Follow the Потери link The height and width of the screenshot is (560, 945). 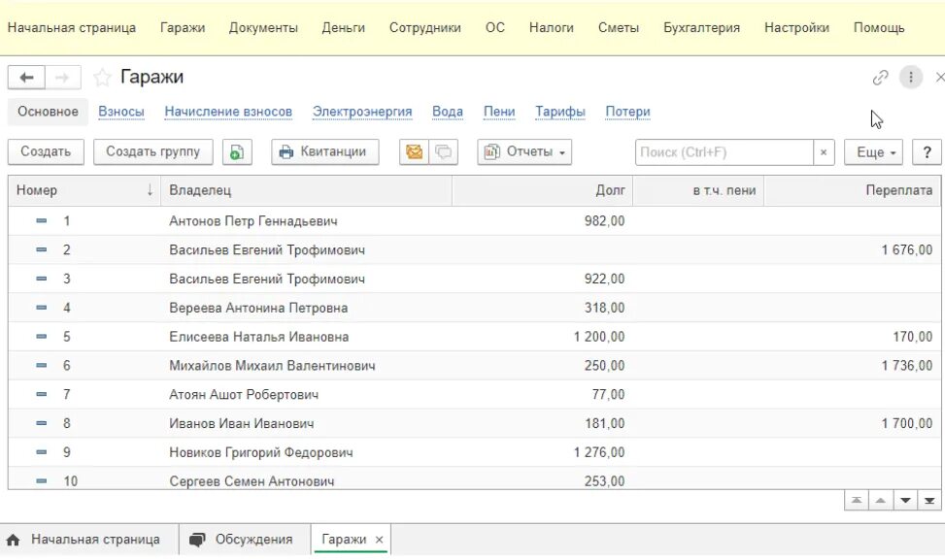(x=628, y=112)
